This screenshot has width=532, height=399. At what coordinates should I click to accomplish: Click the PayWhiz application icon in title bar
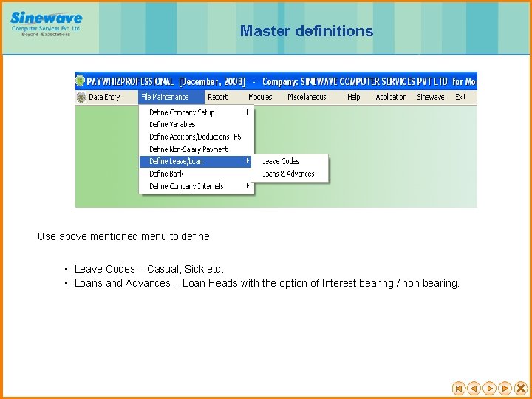[x=80, y=81]
